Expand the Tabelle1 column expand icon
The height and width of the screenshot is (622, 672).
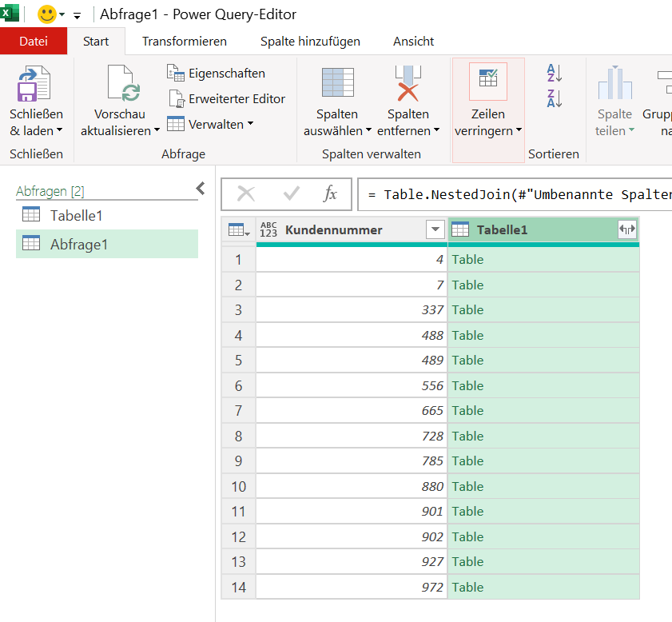(626, 230)
